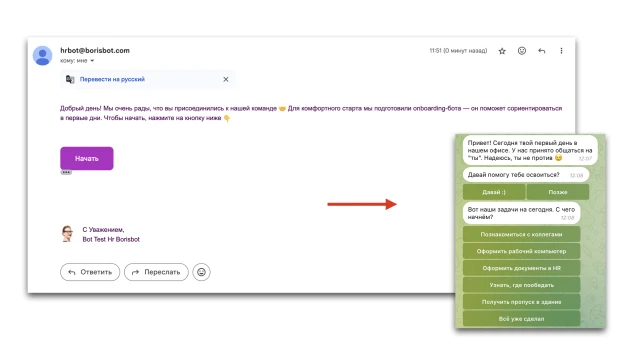The width and height of the screenshot is (640, 360).
Task: Dismiss the translation suggestion bar
Action: (226, 79)
